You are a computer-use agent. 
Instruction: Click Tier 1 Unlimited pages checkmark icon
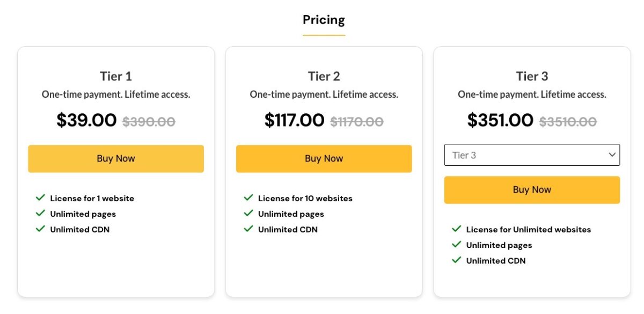pos(40,214)
